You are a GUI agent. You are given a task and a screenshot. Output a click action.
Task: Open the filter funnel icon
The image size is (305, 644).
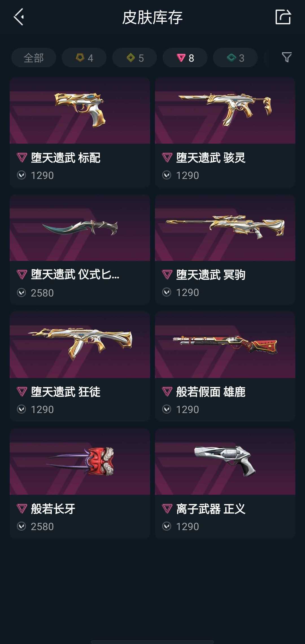coord(287,57)
